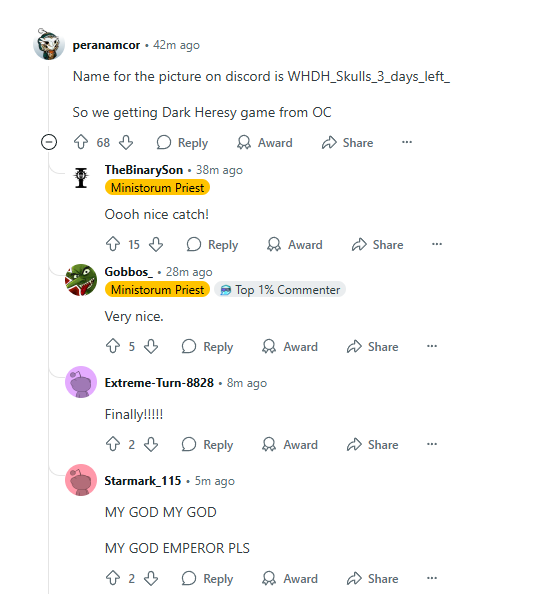Upvote peranamcor's comment
The width and height of the screenshot is (558, 594).
pyautogui.click(x=81, y=142)
